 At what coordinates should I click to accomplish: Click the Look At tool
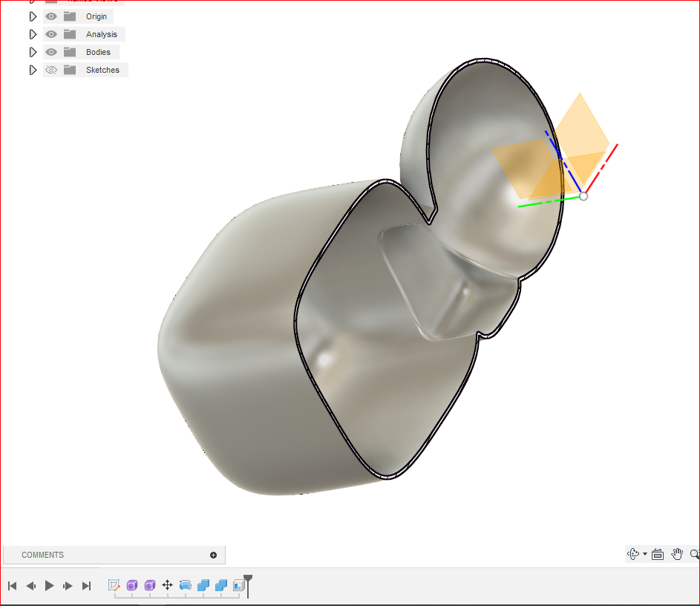(x=658, y=554)
